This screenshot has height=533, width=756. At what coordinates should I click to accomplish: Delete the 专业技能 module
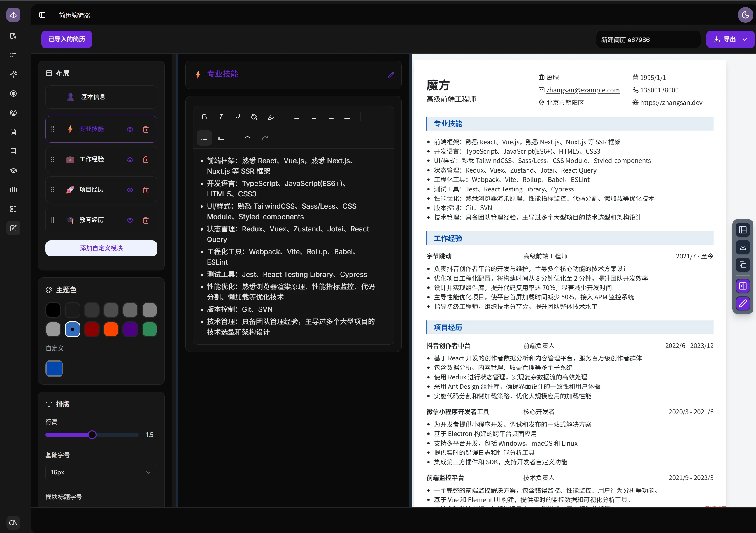(x=146, y=129)
